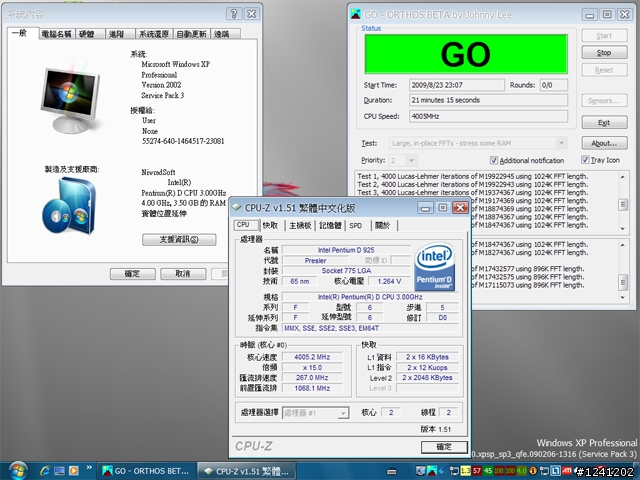
Task: Click the Intel Pentium D logo in CPU-Z
Action: pos(434,267)
